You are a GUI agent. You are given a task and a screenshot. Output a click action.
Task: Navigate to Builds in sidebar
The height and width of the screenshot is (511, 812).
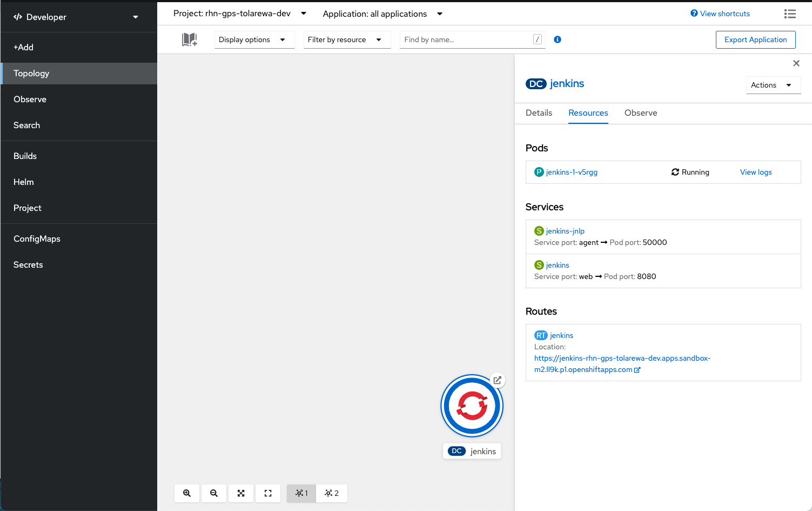[x=79, y=156]
